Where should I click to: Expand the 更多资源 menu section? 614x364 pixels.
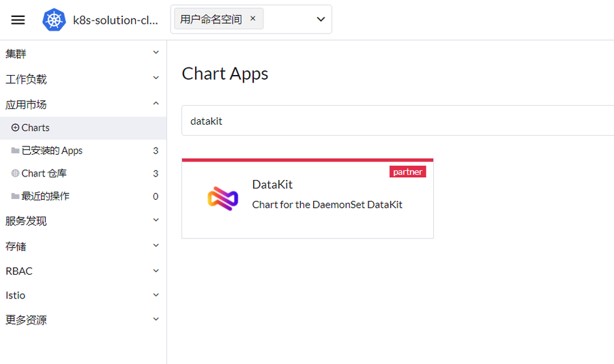83,320
